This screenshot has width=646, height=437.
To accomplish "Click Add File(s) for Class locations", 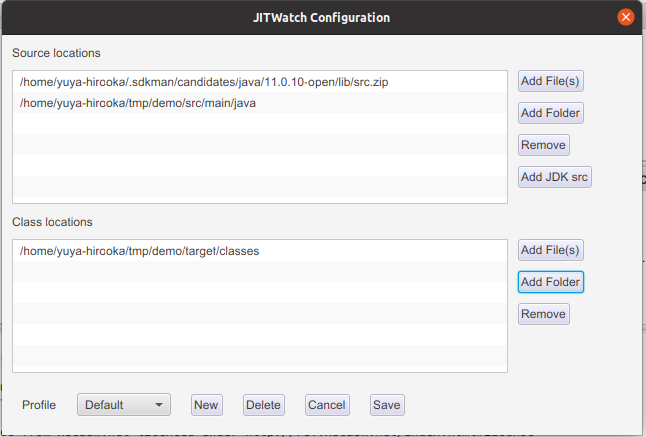I will [x=550, y=250].
